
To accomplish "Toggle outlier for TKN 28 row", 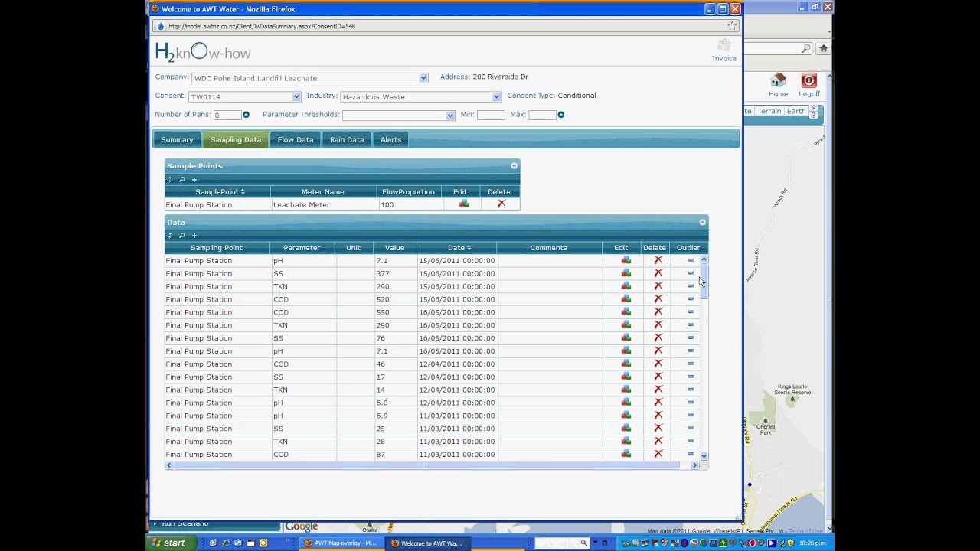I will (691, 442).
